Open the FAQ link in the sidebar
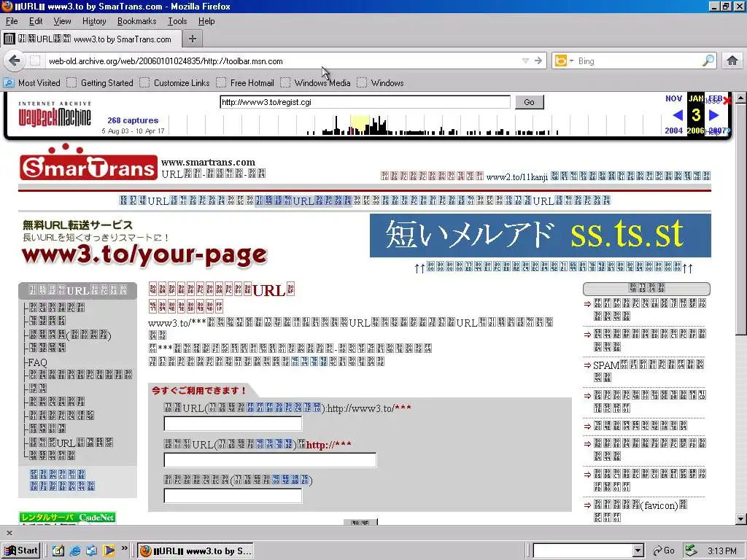Image resolution: width=747 pixels, height=560 pixels. point(37,363)
